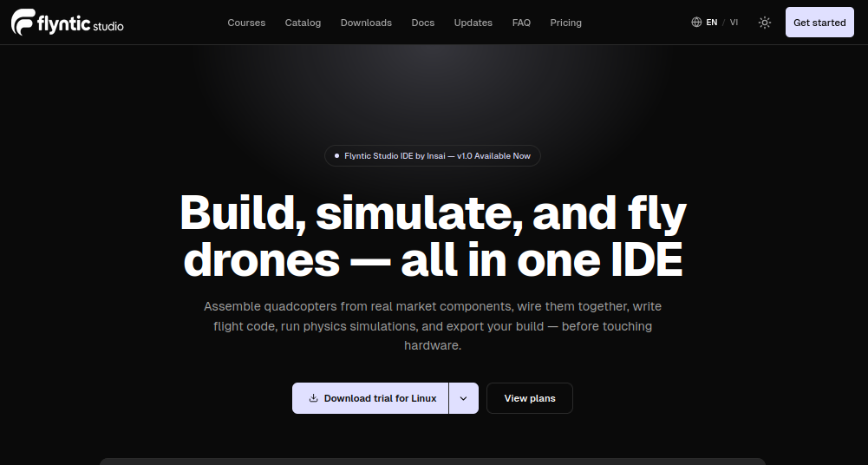Switch language to VI
The image size is (868, 465).
pyautogui.click(x=734, y=23)
